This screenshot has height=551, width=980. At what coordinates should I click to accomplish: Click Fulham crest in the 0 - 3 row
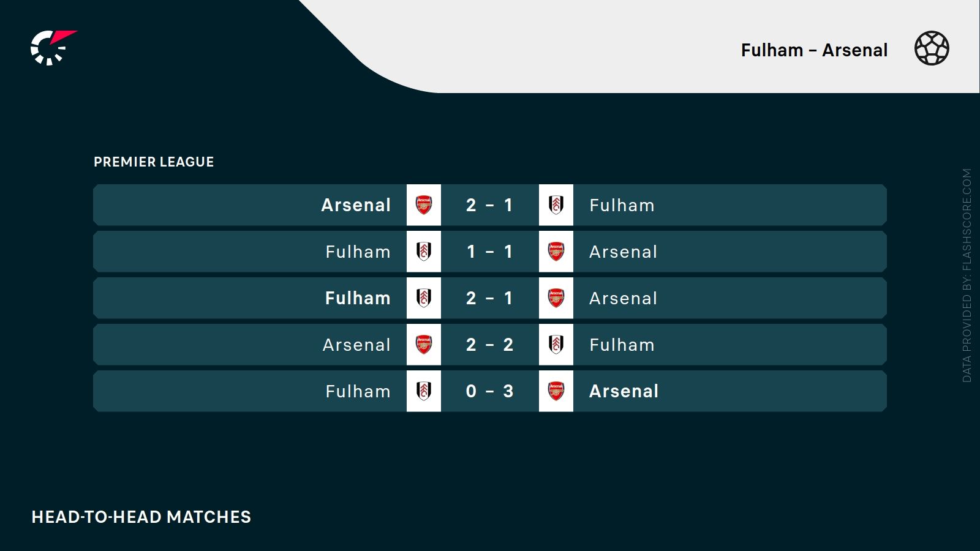424,391
